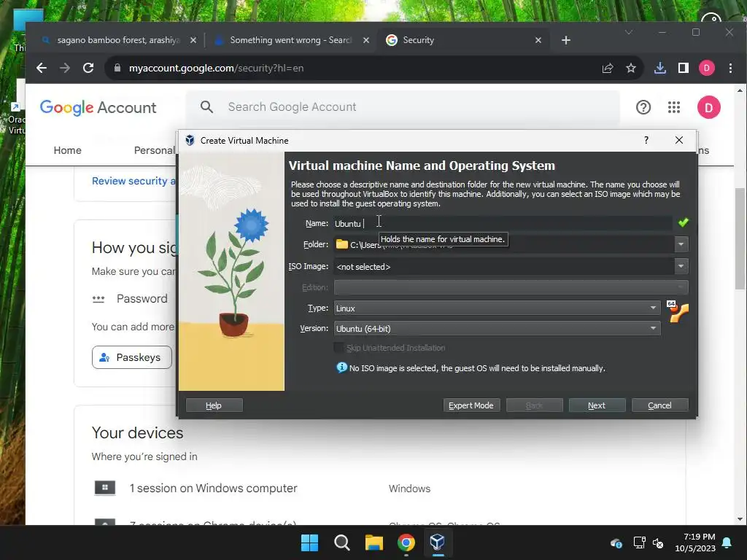
Task: Open Google Account help icon
Action: (x=643, y=107)
